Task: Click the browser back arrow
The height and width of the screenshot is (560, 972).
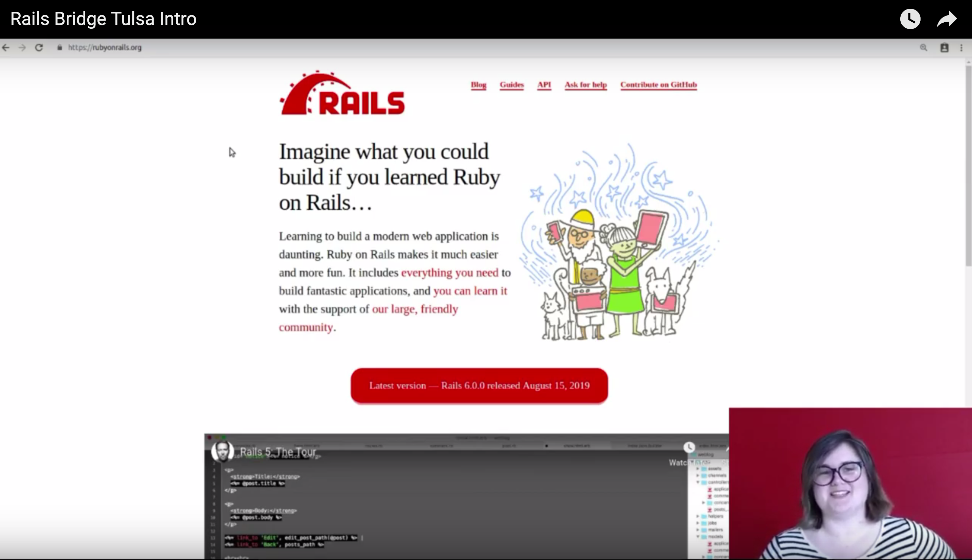Action: click(6, 48)
